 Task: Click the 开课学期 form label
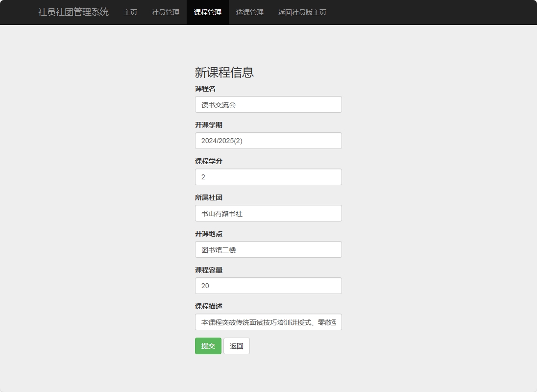click(x=209, y=125)
